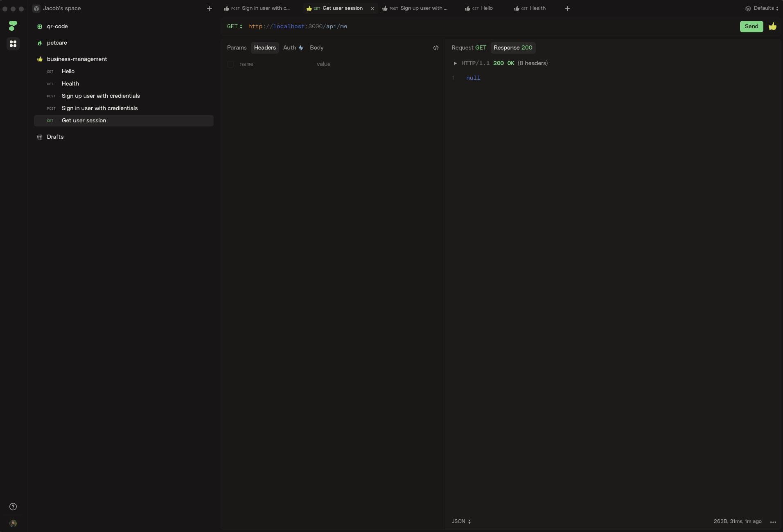Click the green app logo in the sidebar

point(13,26)
